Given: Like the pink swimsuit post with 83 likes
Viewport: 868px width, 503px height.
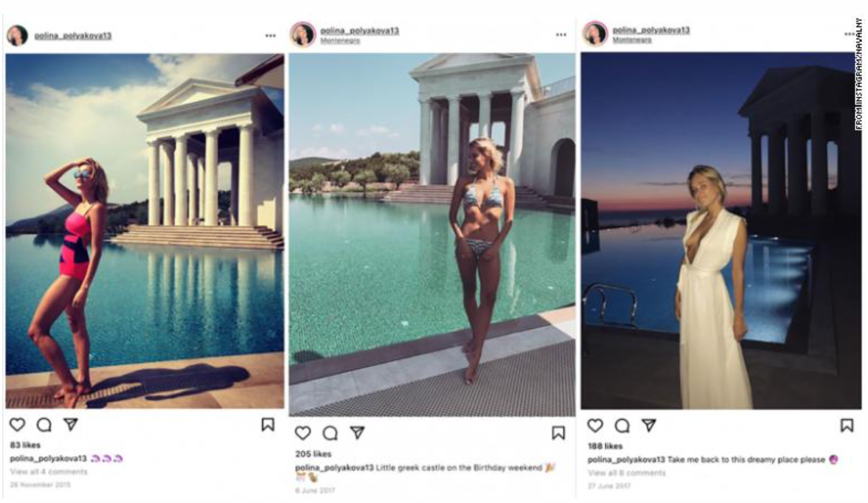Looking at the screenshot, I should point(17,424).
